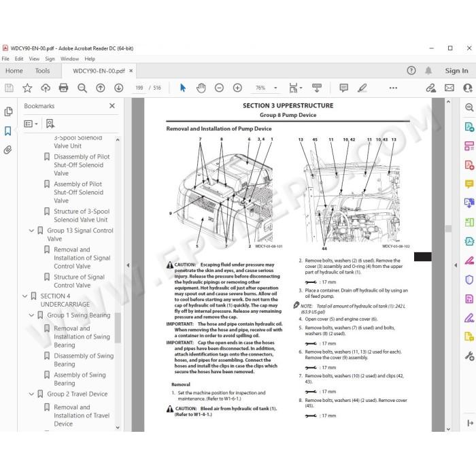Open notifications bell
The width and height of the screenshot is (476, 476).
coord(428,71)
